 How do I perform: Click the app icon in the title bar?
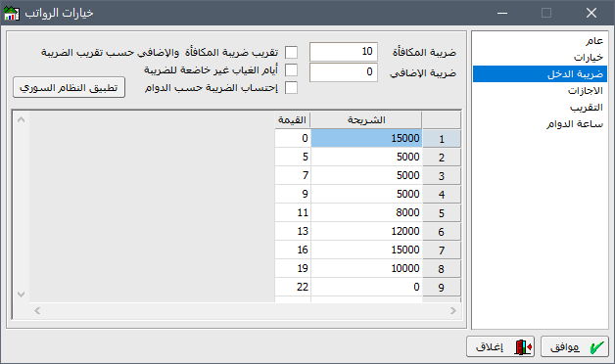pyautogui.click(x=12, y=13)
